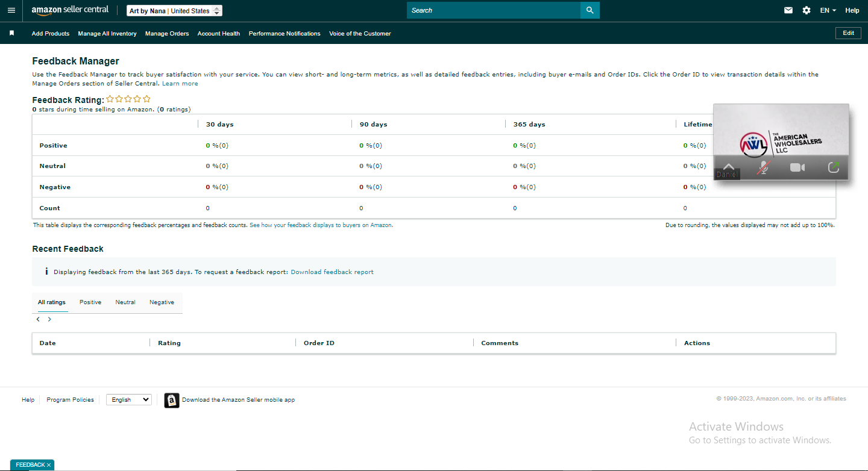Click the 30 days column header
Image resolution: width=868 pixels, height=471 pixels.
pos(219,125)
